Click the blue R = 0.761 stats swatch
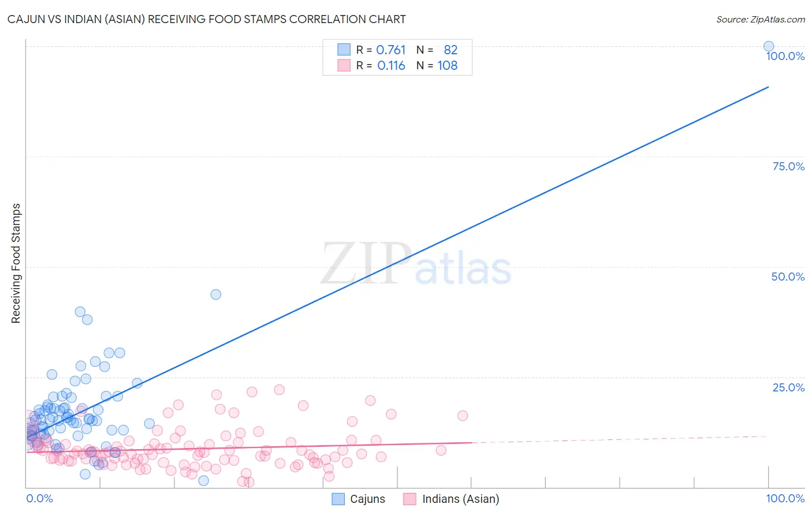Screen dimensions: 812x515 click(344, 50)
